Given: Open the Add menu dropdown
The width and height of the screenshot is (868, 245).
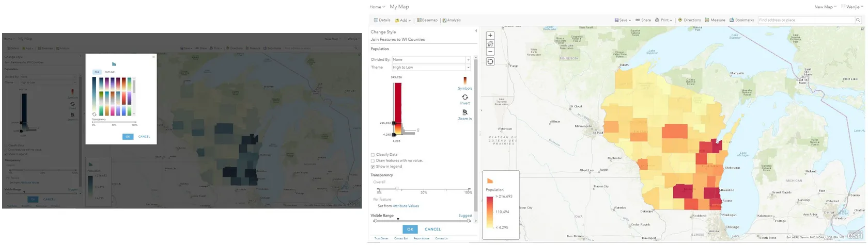Looking at the screenshot, I should pyautogui.click(x=403, y=21).
